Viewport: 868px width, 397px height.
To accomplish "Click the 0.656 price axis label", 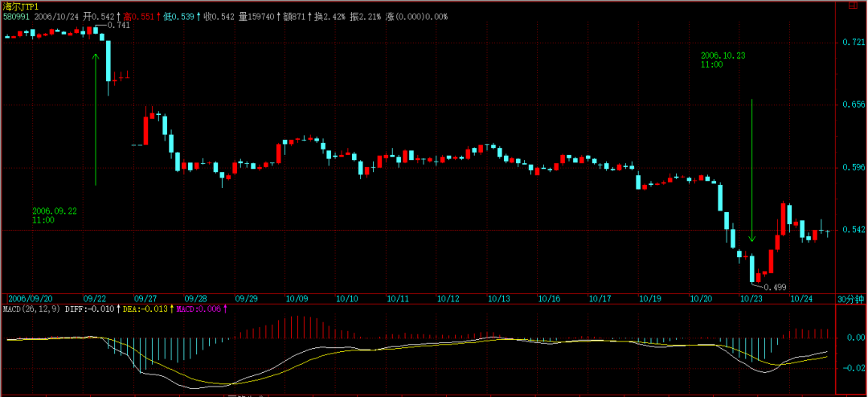I will point(853,104).
